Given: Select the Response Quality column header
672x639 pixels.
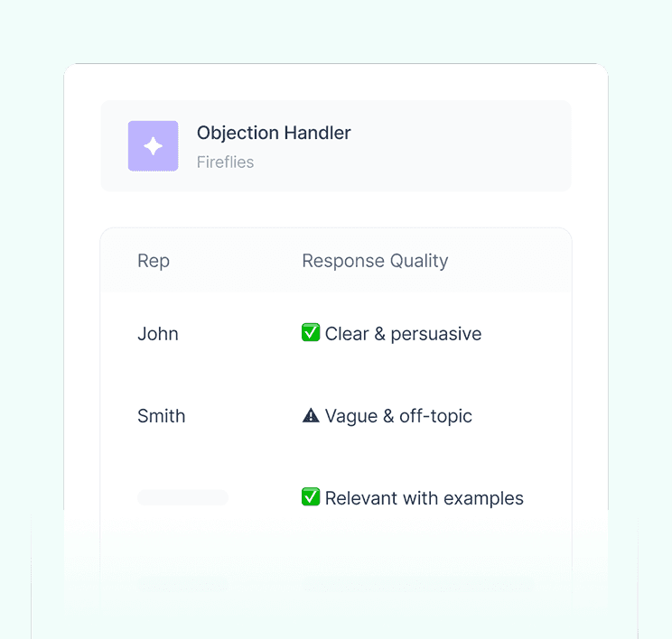Looking at the screenshot, I should (375, 261).
